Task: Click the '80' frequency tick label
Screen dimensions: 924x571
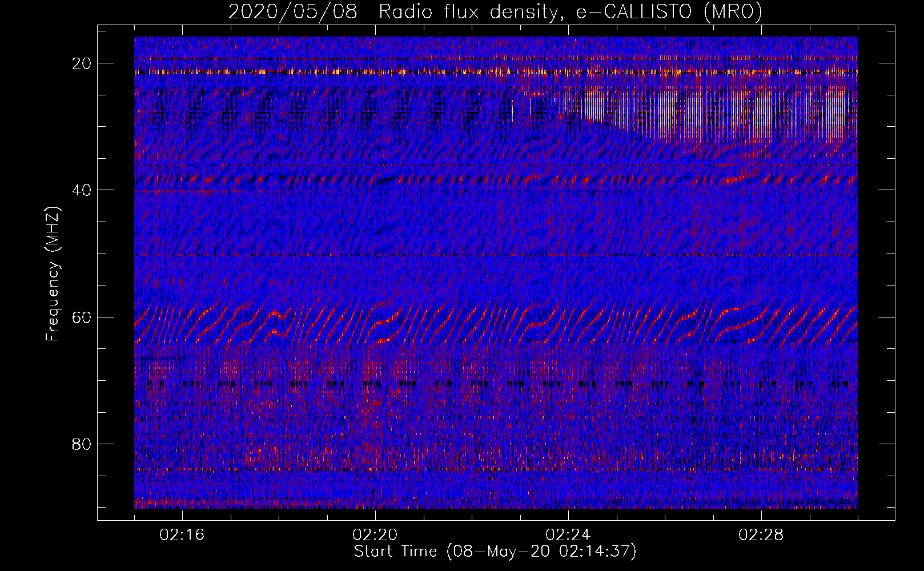Action: click(x=82, y=444)
